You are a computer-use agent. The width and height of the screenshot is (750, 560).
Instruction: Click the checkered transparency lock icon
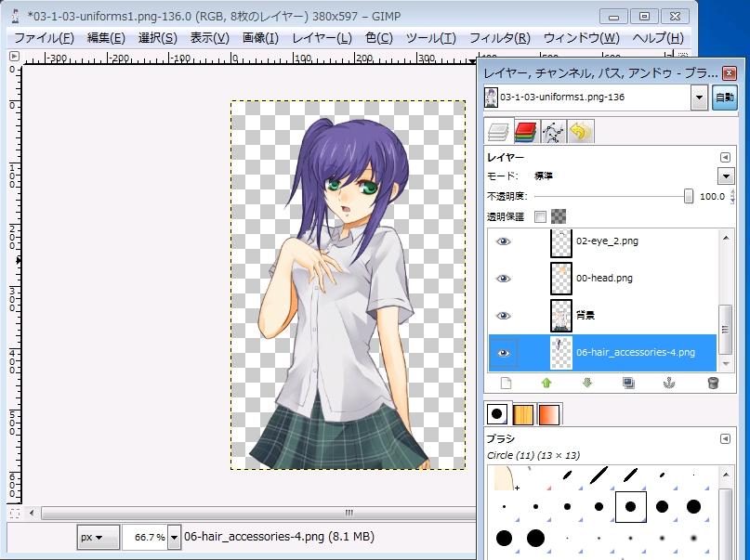(559, 216)
